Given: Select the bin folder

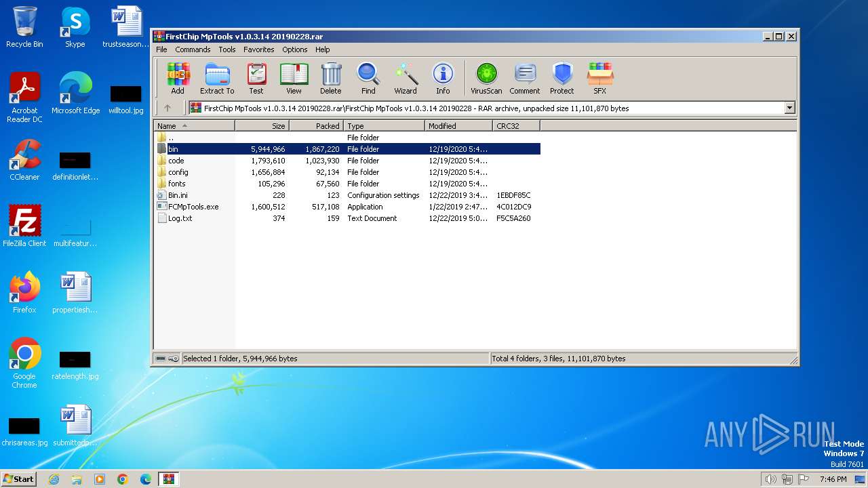Looking at the screenshot, I should [x=348, y=149].
